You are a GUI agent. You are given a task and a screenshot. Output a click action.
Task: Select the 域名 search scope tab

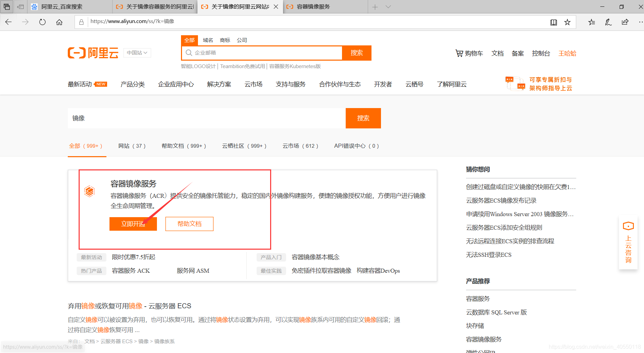pyautogui.click(x=208, y=40)
